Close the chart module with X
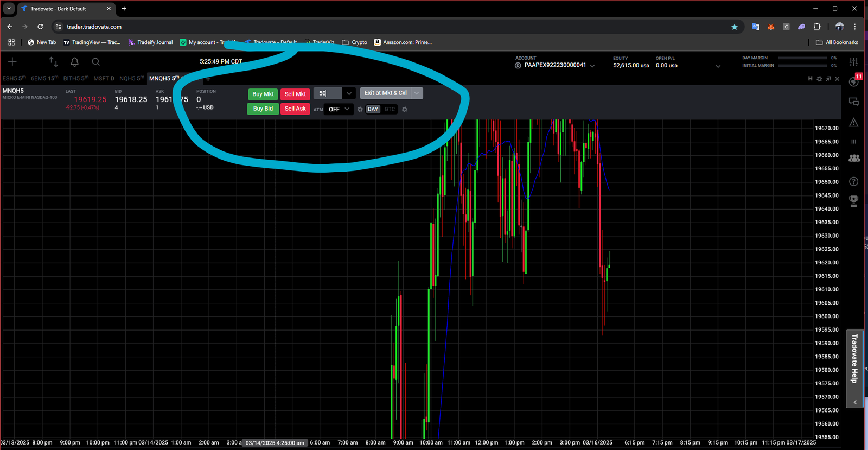Viewport: 868px width, 450px height. (837, 79)
